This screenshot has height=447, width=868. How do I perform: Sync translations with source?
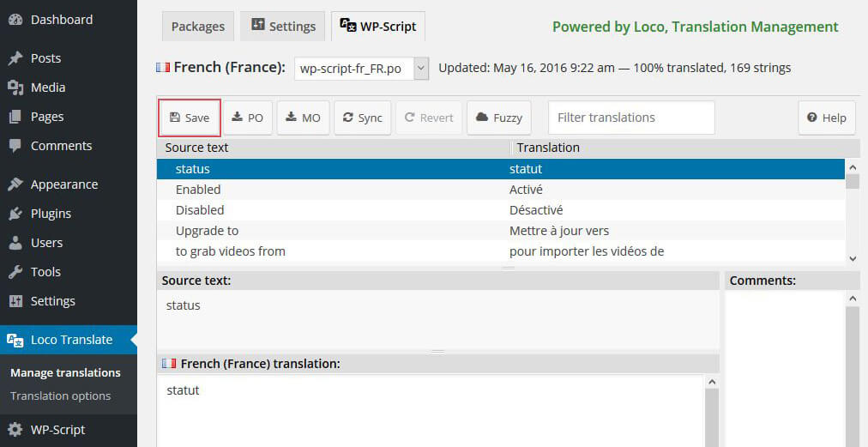[363, 118]
